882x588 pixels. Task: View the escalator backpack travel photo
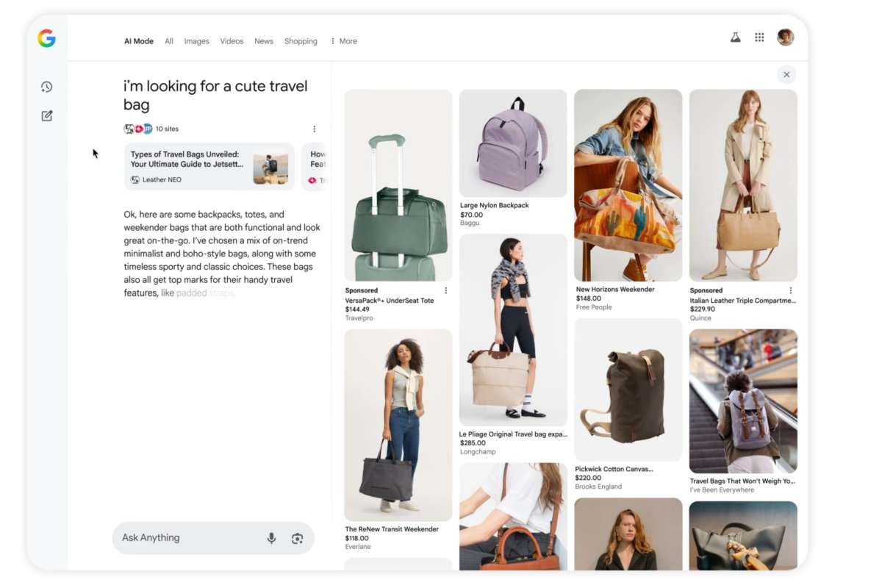(x=743, y=401)
